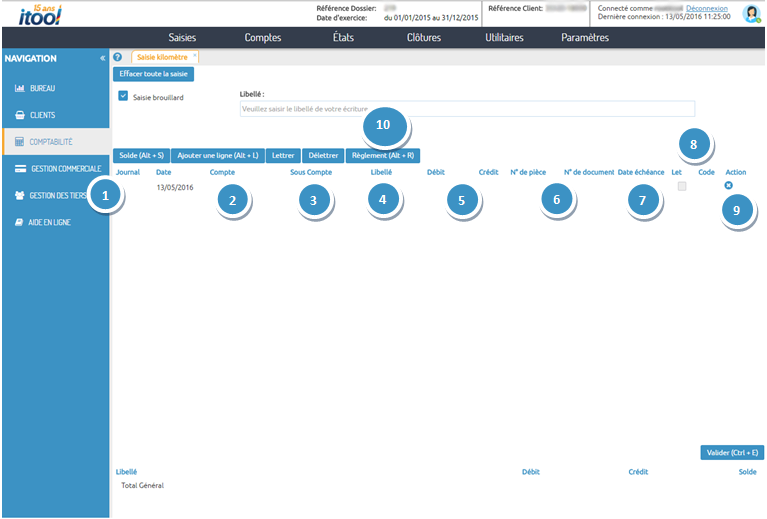The image size is (767, 519).
Task: Click Ajouter une ligne button
Action: coord(217,156)
